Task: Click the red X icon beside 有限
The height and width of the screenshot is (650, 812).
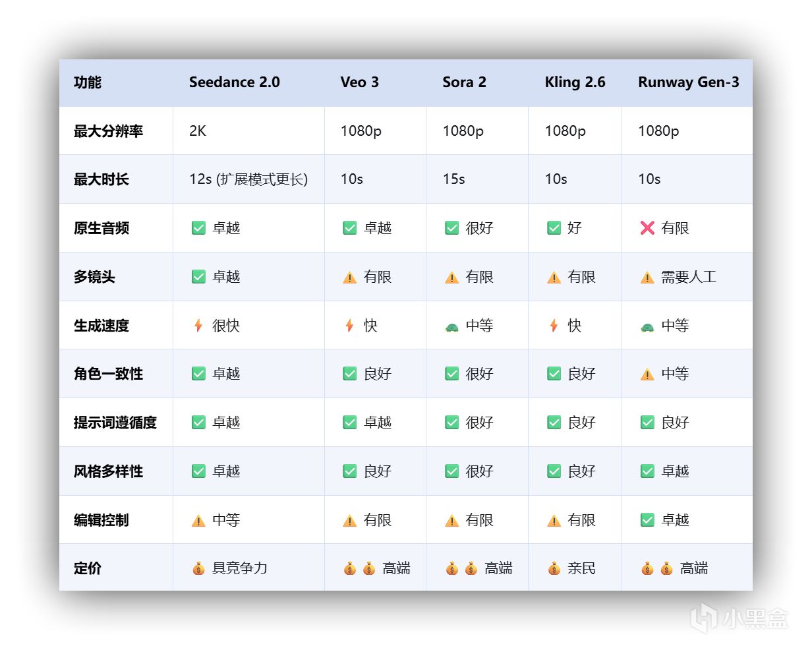Action: (647, 228)
